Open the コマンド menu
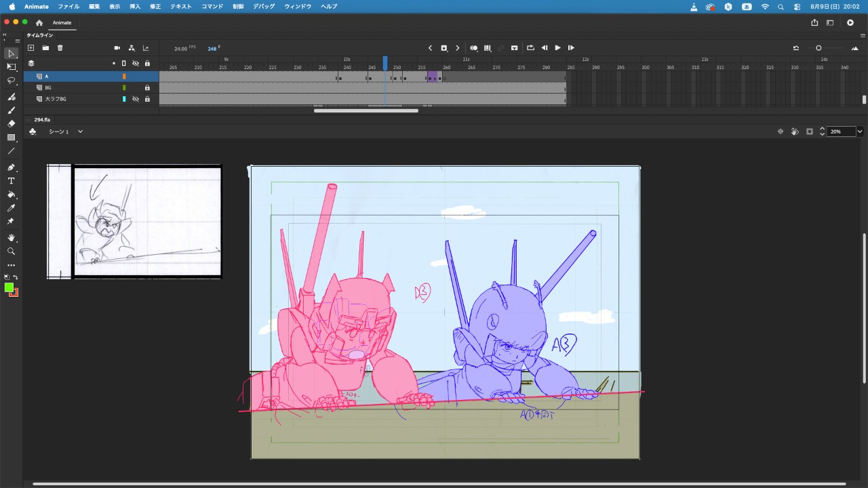868x488 pixels. pos(212,6)
